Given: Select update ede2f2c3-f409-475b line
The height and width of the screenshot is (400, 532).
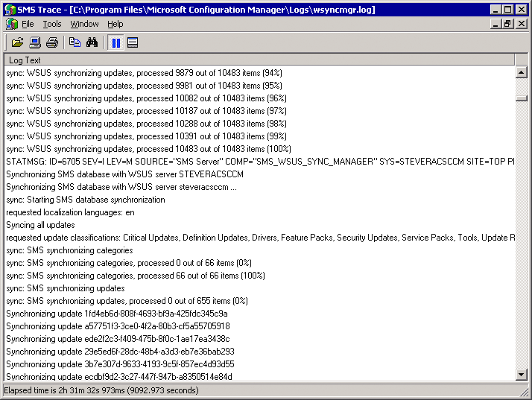Looking at the screenshot, I should [x=259, y=339].
